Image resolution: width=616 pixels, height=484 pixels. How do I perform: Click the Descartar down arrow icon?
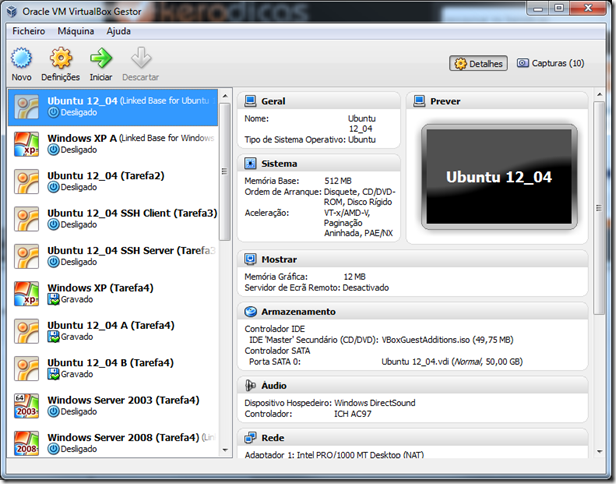tap(141, 58)
